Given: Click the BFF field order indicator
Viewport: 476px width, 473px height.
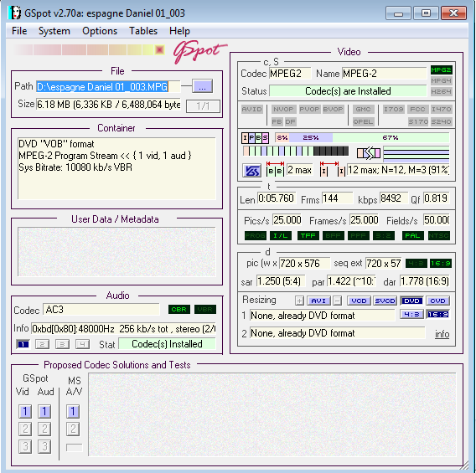Looking at the screenshot, I should point(333,235).
